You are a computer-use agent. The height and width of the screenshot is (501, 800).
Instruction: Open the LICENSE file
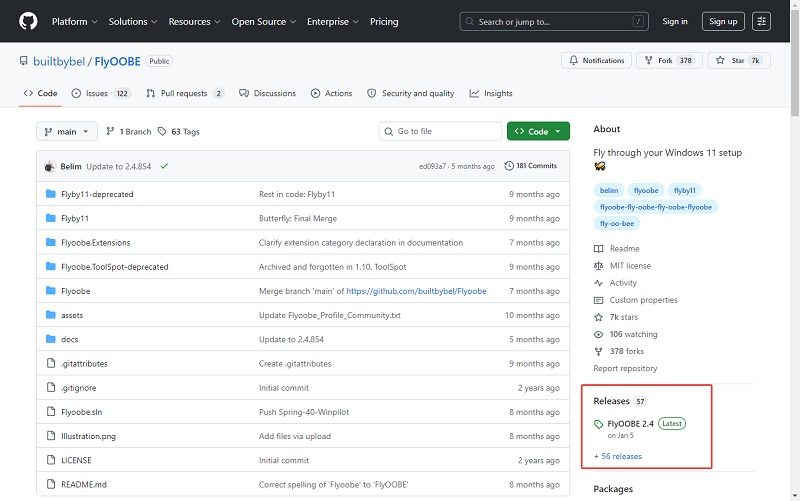click(x=76, y=460)
